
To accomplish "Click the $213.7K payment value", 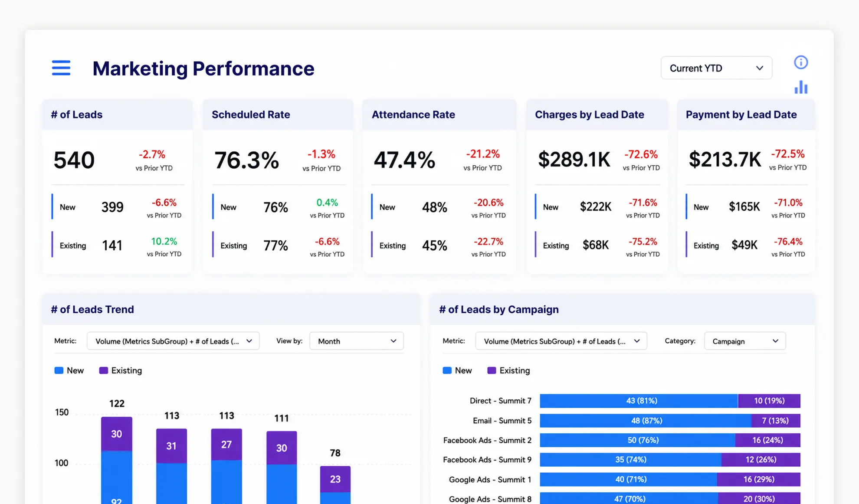I will [x=725, y=160].
